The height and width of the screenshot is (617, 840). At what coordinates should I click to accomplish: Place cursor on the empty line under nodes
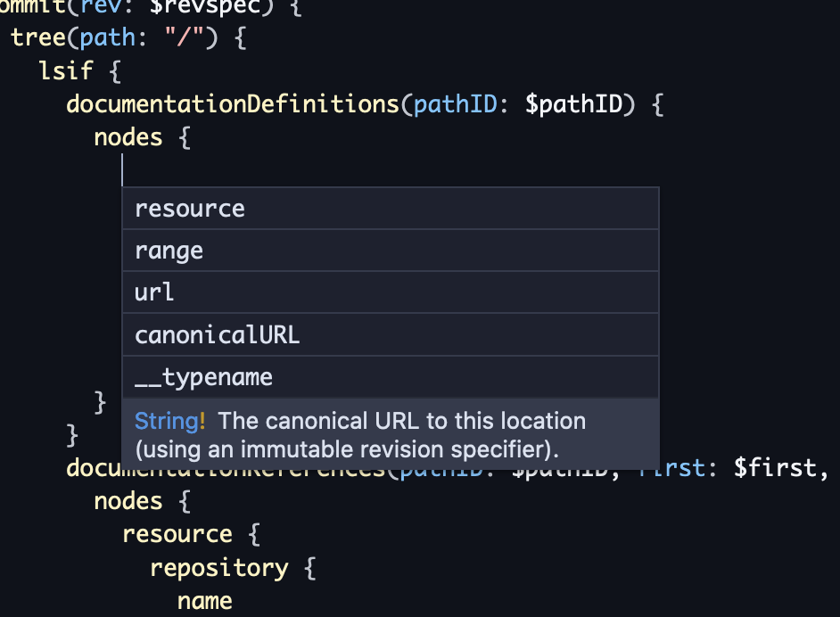point(123,170)
